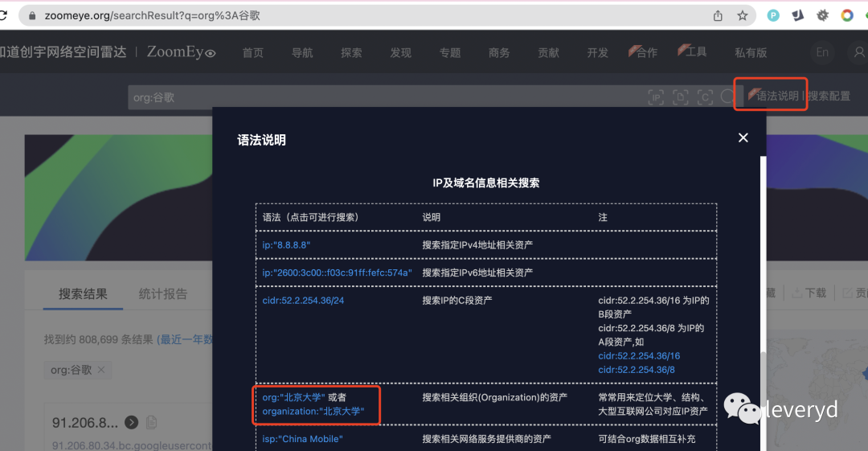The image size is (868, 451).
Task: Copy the 91.206.8... IP using the copy icon
Action: 151,423
